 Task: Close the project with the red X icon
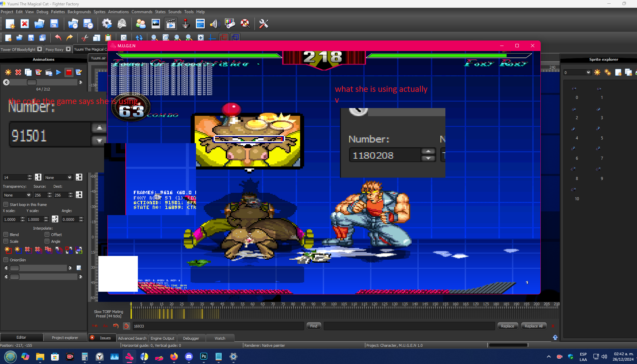(x=25, y=24)
